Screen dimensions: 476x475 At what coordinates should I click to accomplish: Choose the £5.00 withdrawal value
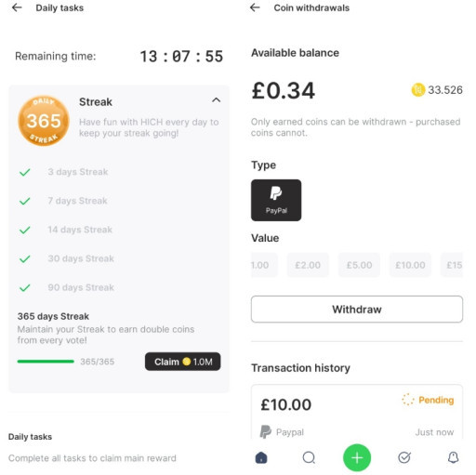359,265
